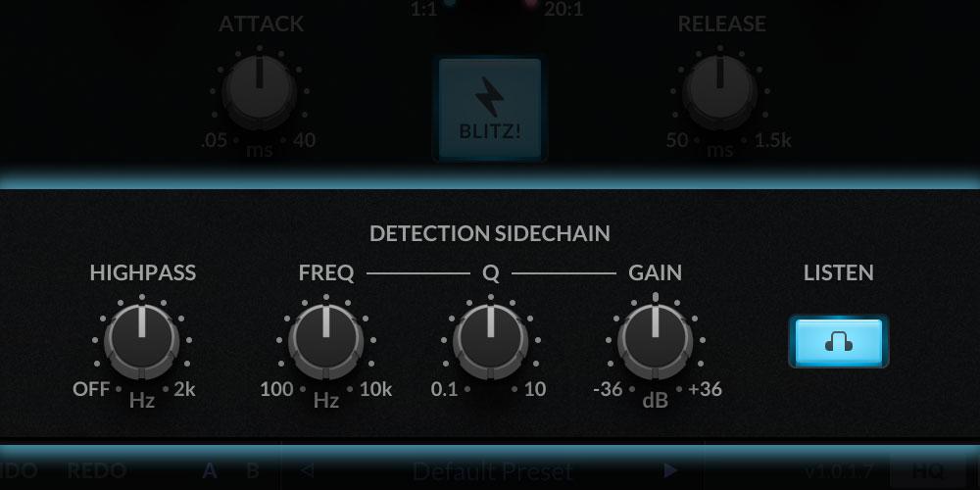Click the Q bandwidth knob

click(491, 340)
